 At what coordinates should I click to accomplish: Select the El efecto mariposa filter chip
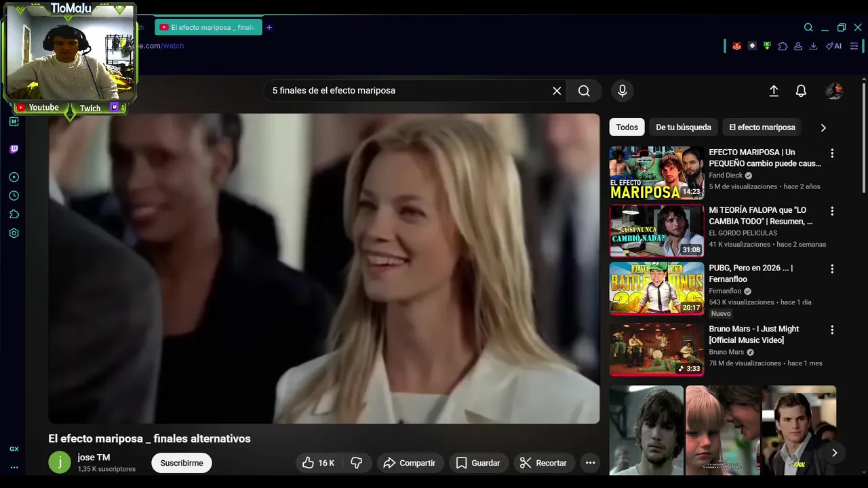coord(762,127)
